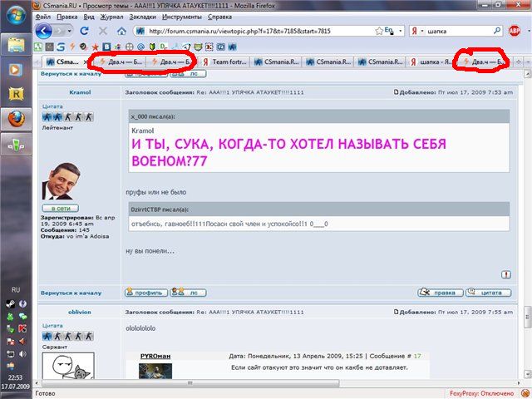Viewport: 532px width, 399px height.
Task: Close the active CSma... tab
Action: (x=86, y=62)
